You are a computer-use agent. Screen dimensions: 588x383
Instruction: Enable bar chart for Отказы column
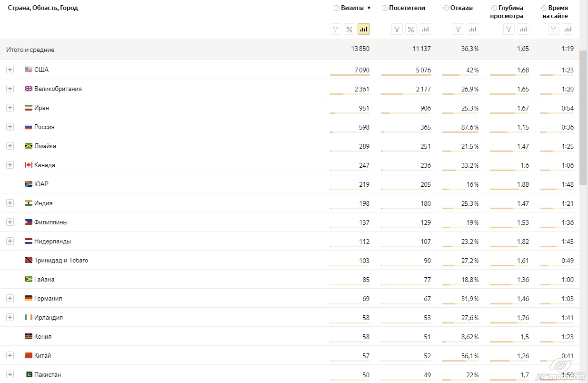pos(472,30)
